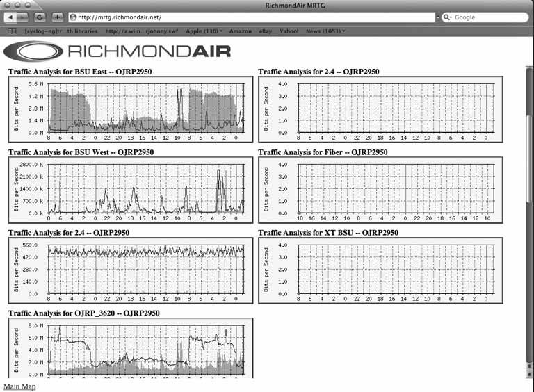Expand the News (1051) bookmarks folder

[x=325, y=31]
